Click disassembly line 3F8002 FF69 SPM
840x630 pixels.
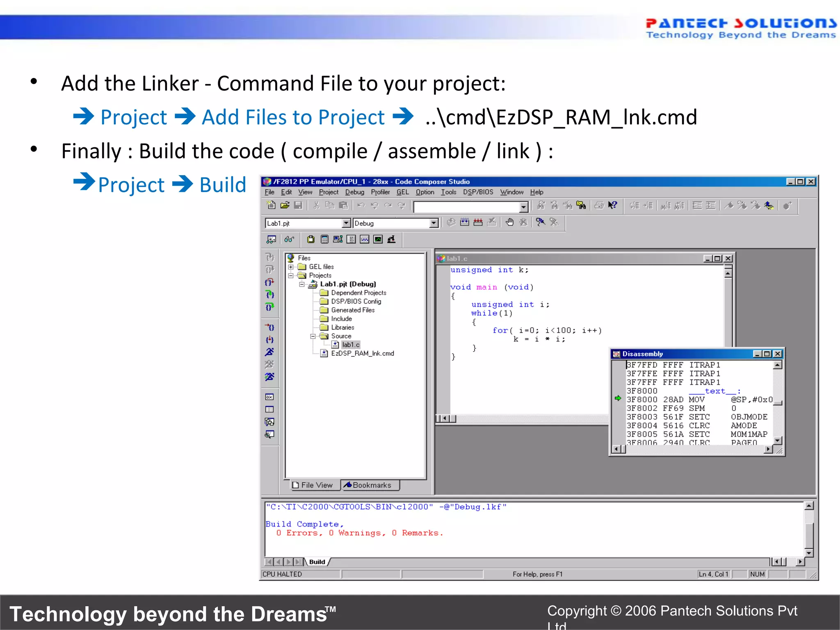point(681,409)
